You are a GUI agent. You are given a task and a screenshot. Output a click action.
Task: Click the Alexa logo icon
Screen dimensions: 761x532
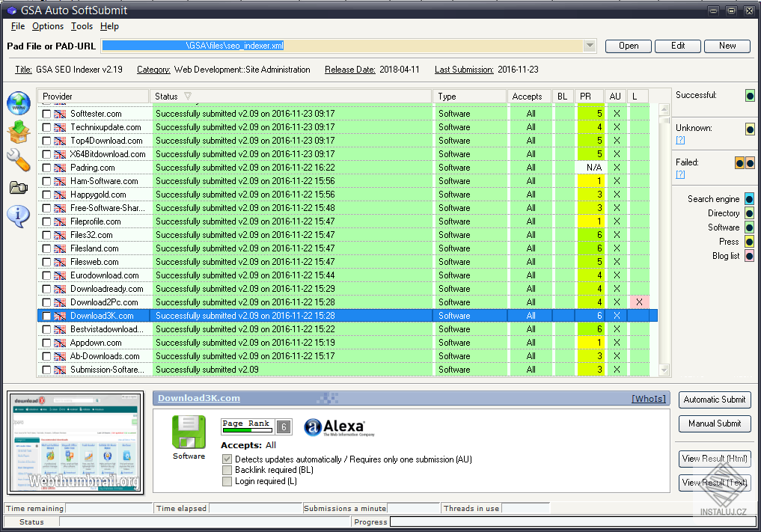pos(339,427)
